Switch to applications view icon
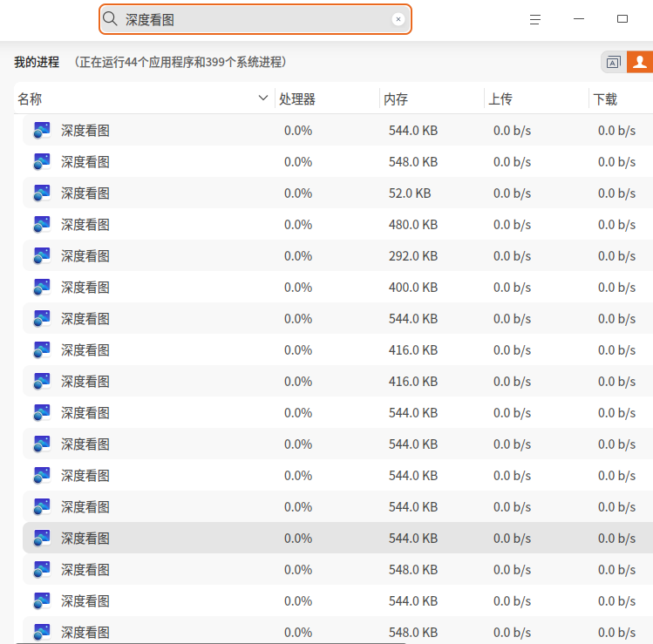653x644 pixels. click(614, 62)
